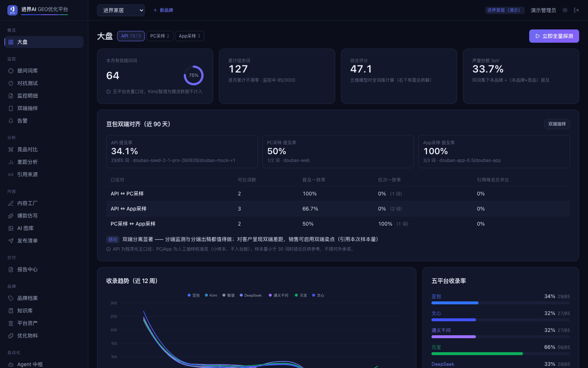Click the 报告中心 report icon
This screenshot has height=368, width=588.
coord(11,269)
